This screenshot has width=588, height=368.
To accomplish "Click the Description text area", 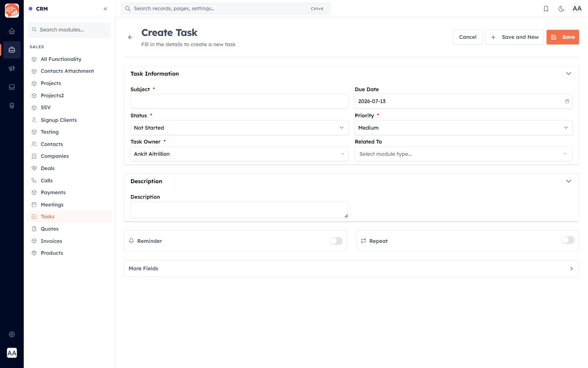I will click(x=239, y=210).
